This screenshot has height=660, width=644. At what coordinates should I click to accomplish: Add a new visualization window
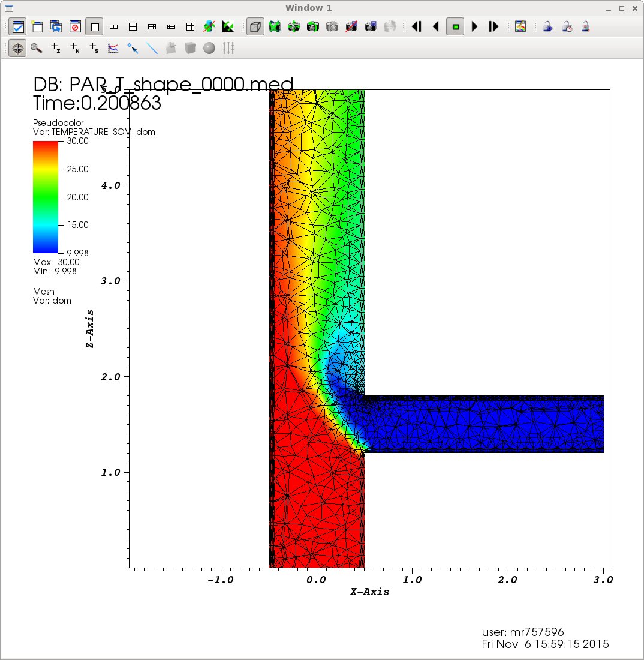point(37,27)
